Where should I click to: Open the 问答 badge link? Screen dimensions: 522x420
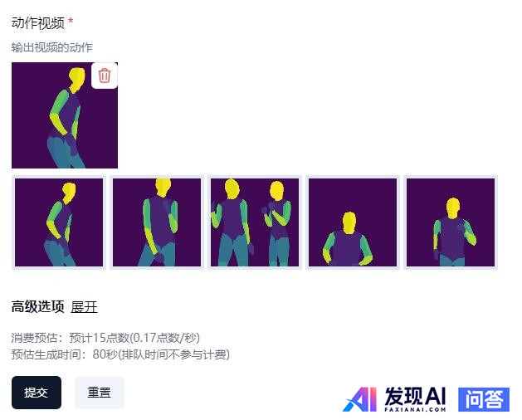click(484, 399)
